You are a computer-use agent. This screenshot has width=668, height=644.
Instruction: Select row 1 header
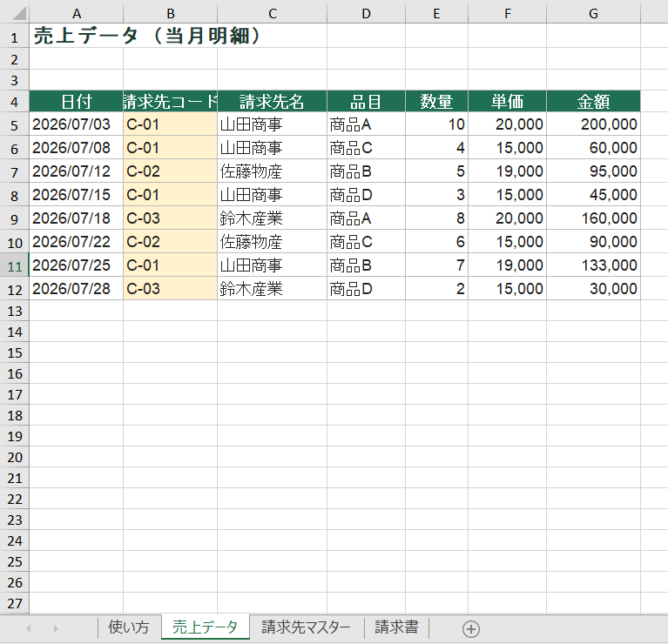tap(15, 36)
